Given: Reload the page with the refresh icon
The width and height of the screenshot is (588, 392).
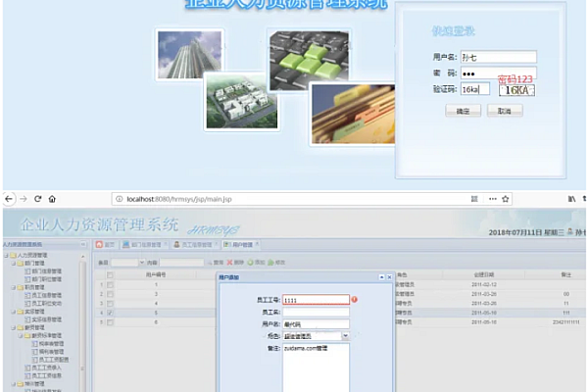Looking at the screenshot, I should point(38,199).
